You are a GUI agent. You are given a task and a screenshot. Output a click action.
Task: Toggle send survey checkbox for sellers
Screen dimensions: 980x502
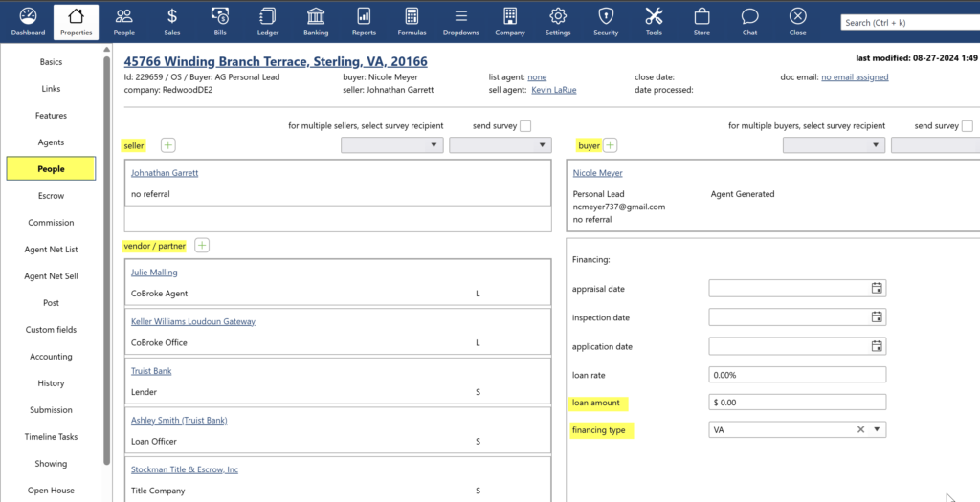(525, 126)
